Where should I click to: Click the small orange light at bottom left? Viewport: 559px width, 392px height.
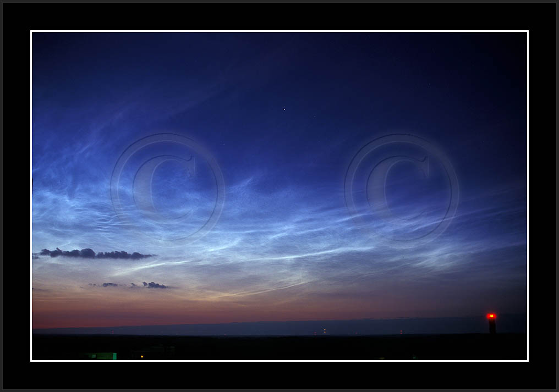141,356
